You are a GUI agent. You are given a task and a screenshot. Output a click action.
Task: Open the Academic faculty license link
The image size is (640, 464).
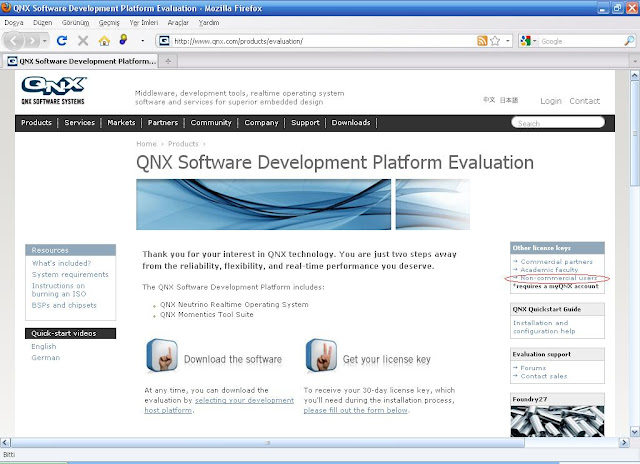(x=549, y=270)
